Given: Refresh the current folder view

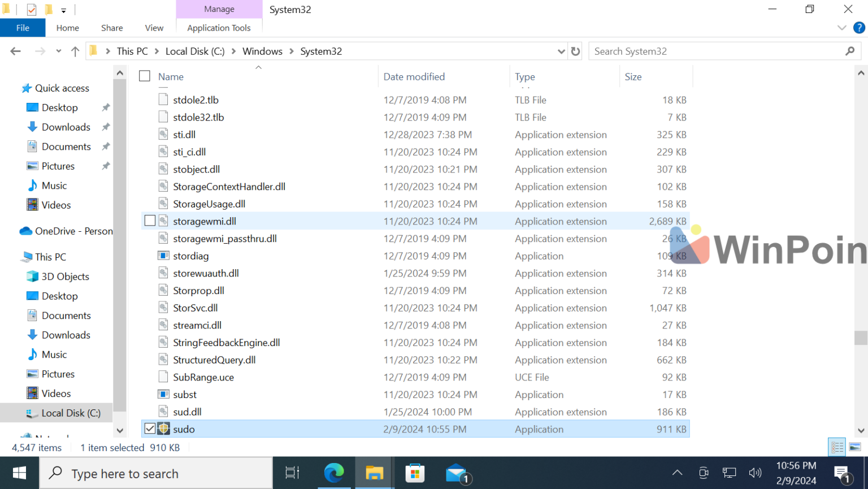Looking at the screenshot, I should (x=575, y=51).
